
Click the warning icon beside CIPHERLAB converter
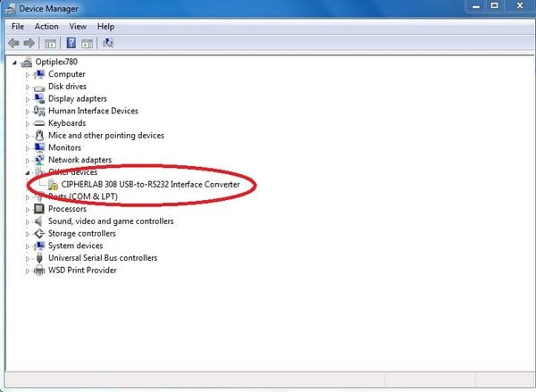coord(53,185)
